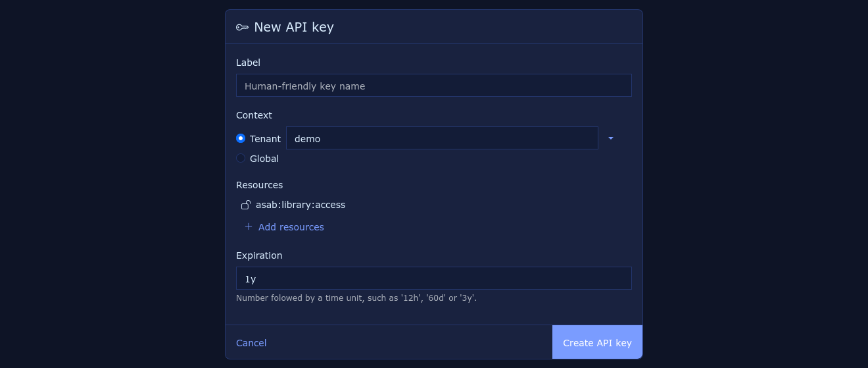Cancel the new API key dialog
868x368 pixels.
click(251, 343)
